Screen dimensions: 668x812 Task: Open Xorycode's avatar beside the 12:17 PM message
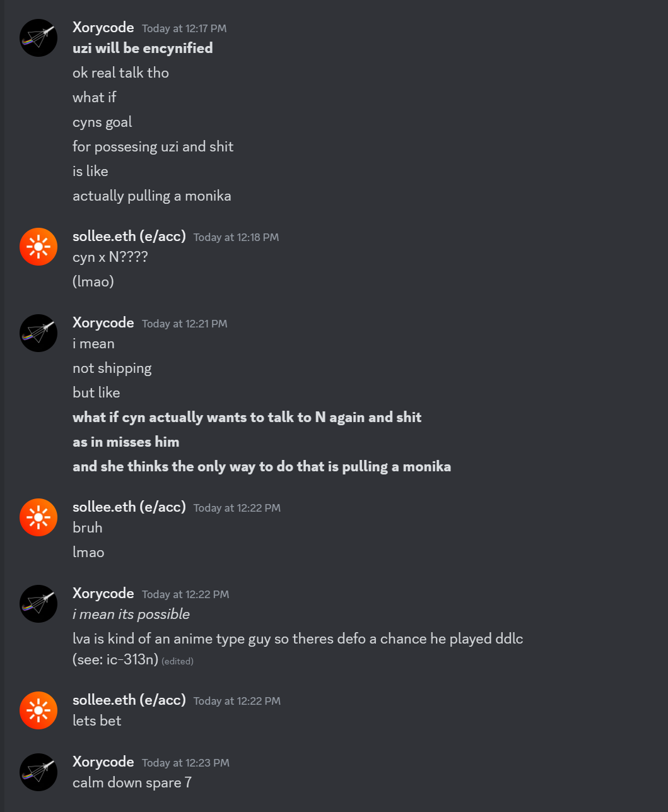pos(38,38)
